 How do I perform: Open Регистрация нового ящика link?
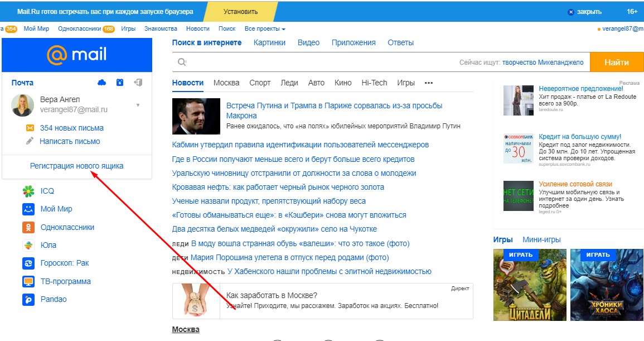pyautogui.click(x=77, y=166)
